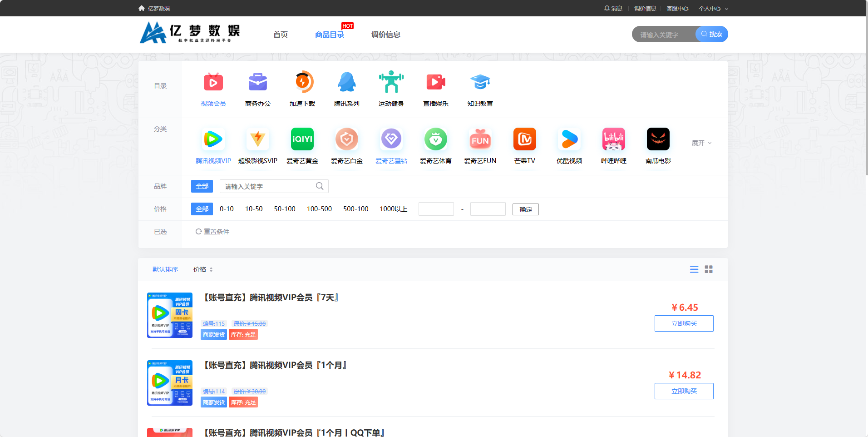Focus the brand keyword input field
This screenshot has width=868, height=437.
pos(274,186)
